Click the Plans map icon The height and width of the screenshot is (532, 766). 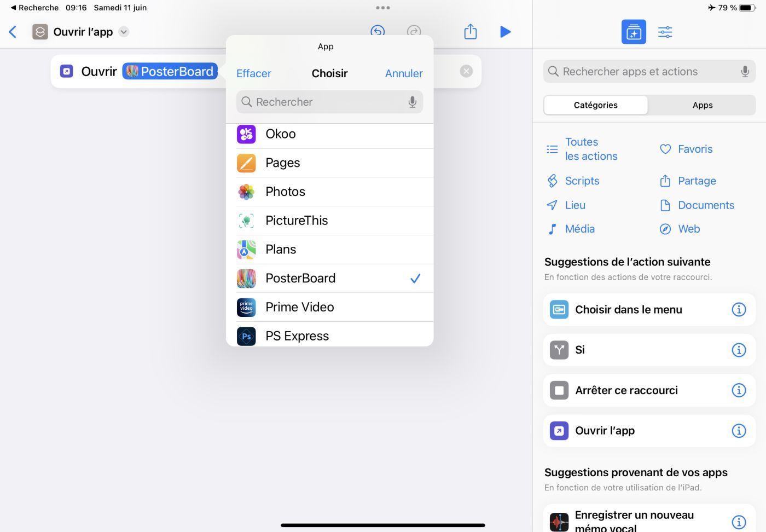246,250
